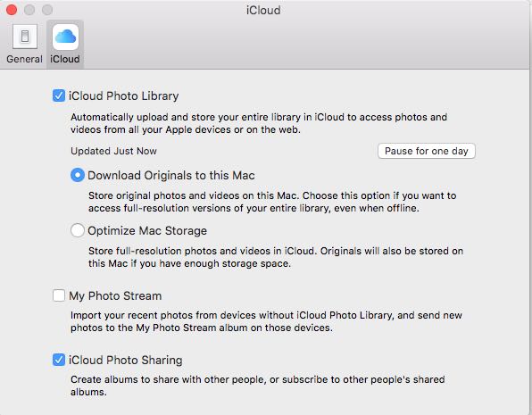Close the iCloud preferences window
The image size is (532, 415).
click(12, 10)
